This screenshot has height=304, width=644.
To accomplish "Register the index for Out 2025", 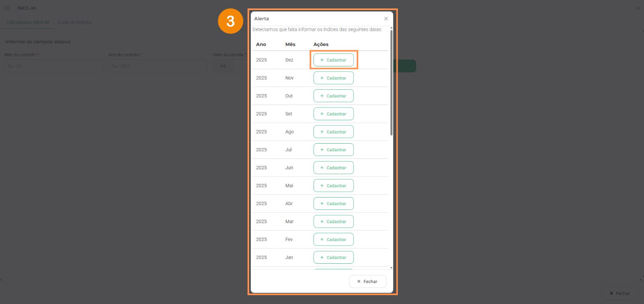I will 333,96.
